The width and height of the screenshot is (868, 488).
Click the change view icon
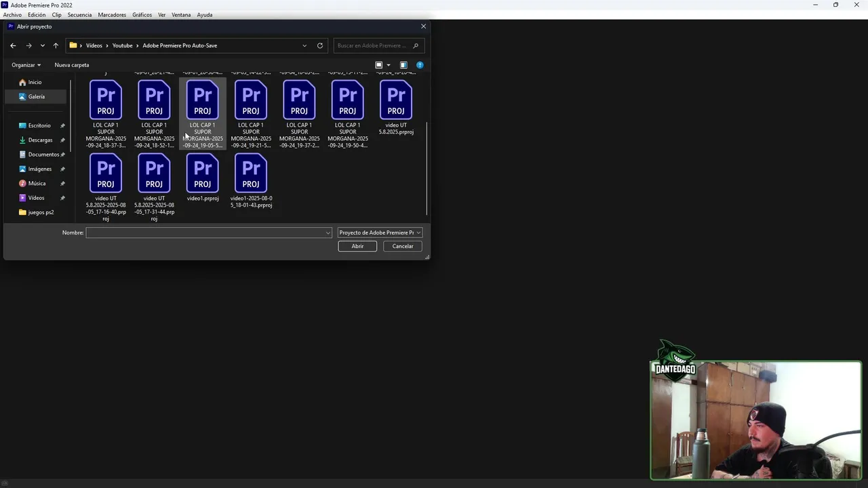tap(379, 65)
